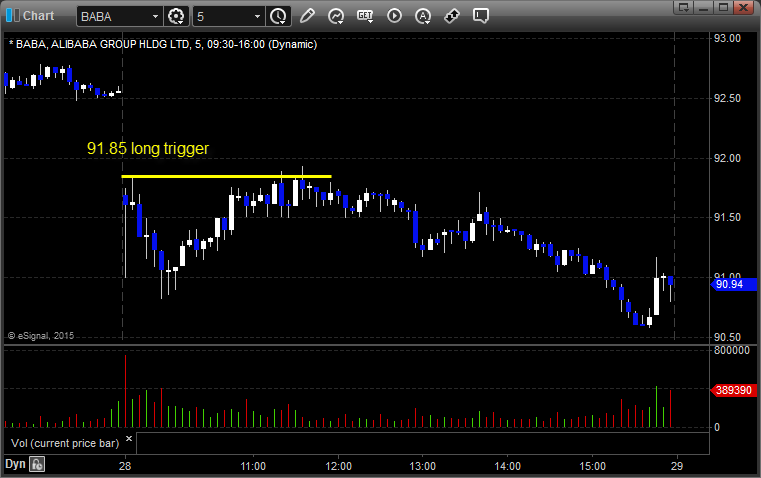Click the bar replay play icon
Image resolution: width=761 pixels, height=478 pixels.
394,16
